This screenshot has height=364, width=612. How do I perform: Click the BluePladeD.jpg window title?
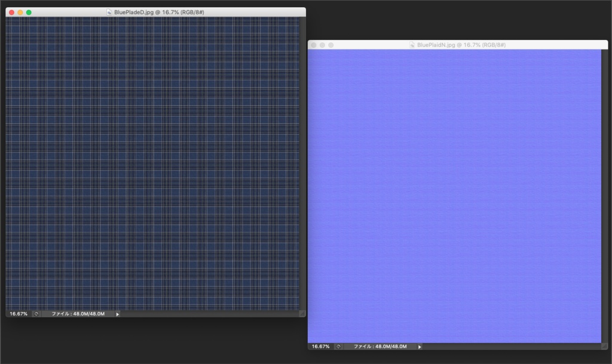(x=159, y=12)
